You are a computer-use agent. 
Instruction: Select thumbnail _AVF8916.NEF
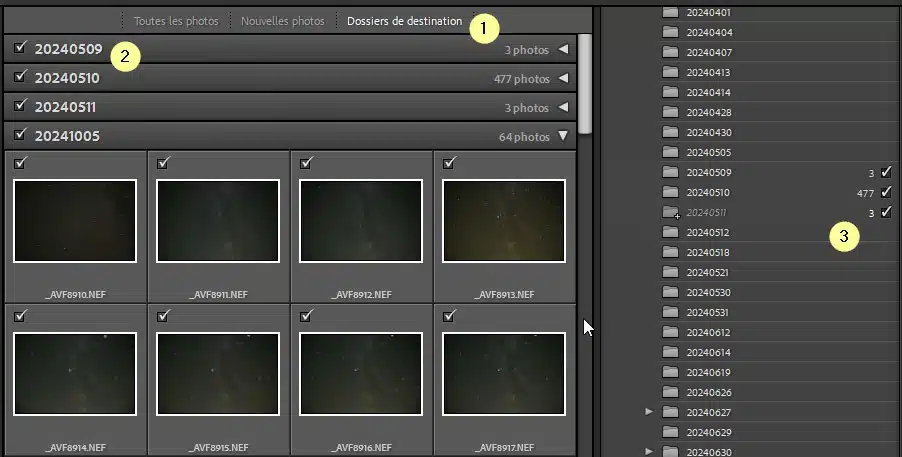(361, 374)
